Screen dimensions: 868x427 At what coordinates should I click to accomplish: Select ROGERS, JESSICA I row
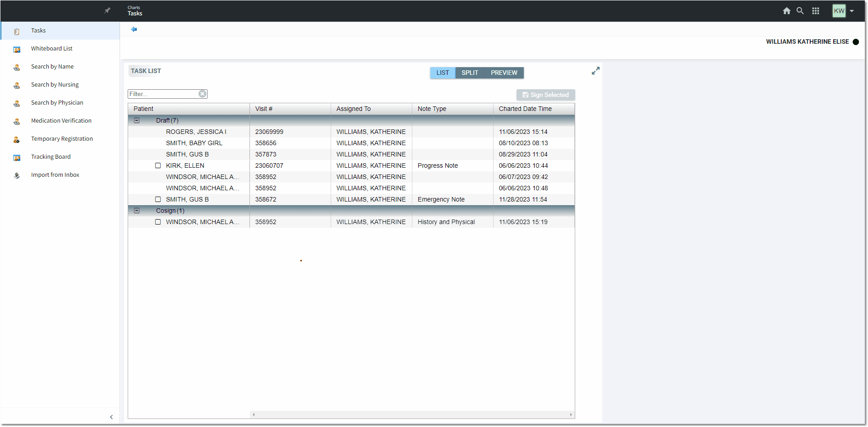click(351, 132)
